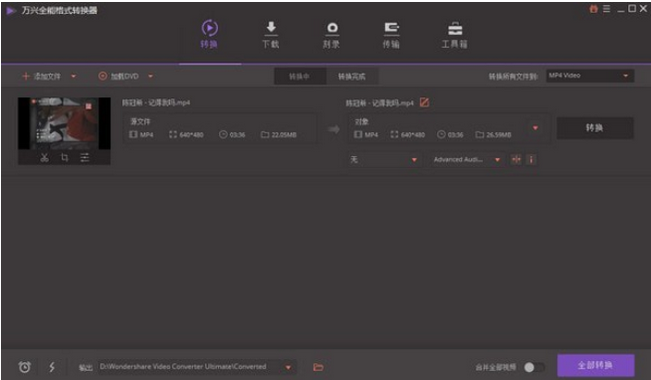The height and width of the screenshot is (380, 651).
Task: Click the 转换 (Convert) button for the file
Action: (595, 128)
